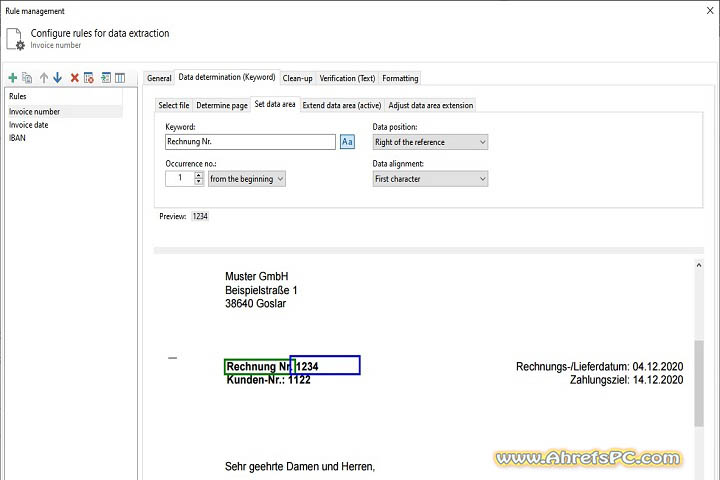This screenshot has height=480, width=720.
Task: Click the columns layout icon
Action: tap(120, 78)
